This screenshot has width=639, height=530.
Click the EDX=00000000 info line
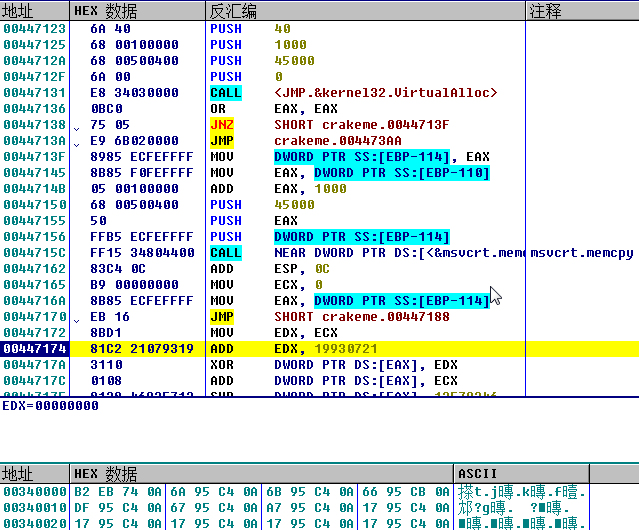(51, 406)
